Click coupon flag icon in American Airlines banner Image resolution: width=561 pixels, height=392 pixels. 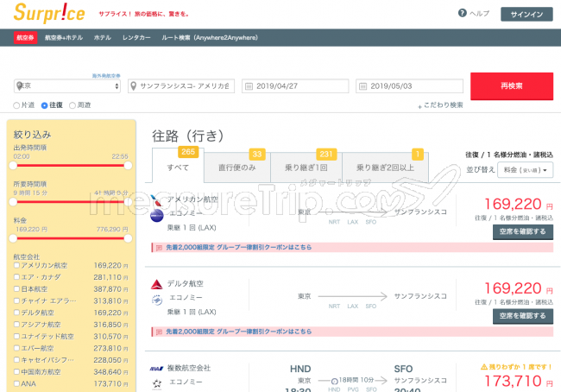[159, 247]
